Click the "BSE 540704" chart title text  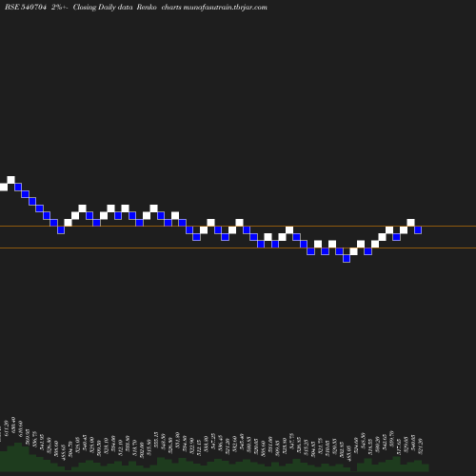pos(26,8)
